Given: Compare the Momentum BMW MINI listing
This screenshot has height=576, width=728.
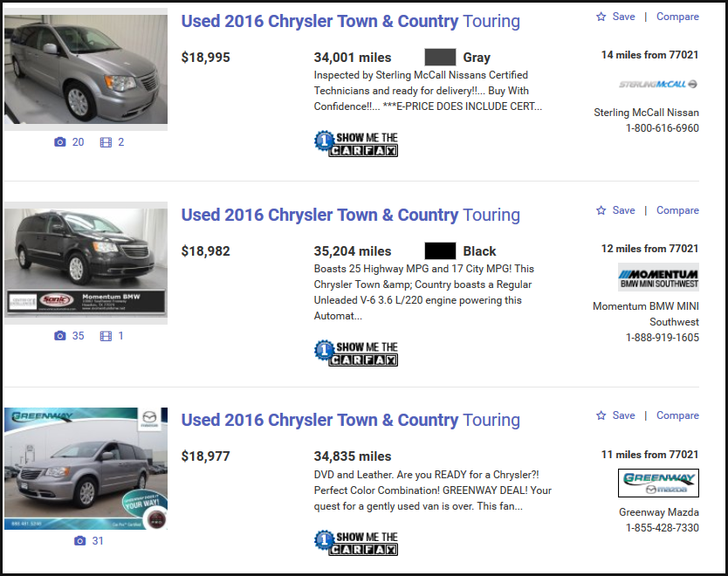Looking at the screenshot, I should (677, 210).
